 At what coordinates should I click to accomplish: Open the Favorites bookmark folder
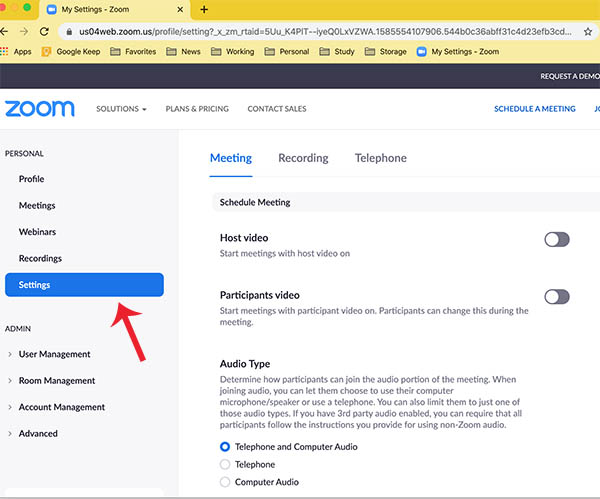point(133,51)
